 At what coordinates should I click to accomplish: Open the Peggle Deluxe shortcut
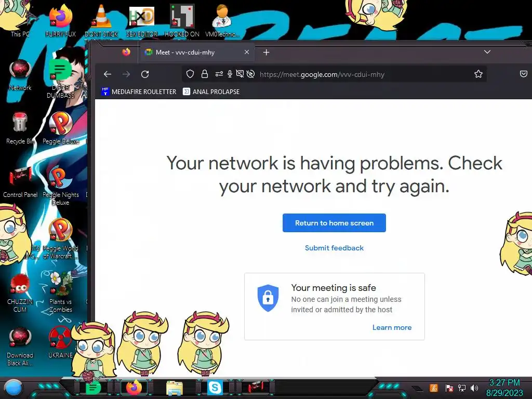[x=61, y=128]
